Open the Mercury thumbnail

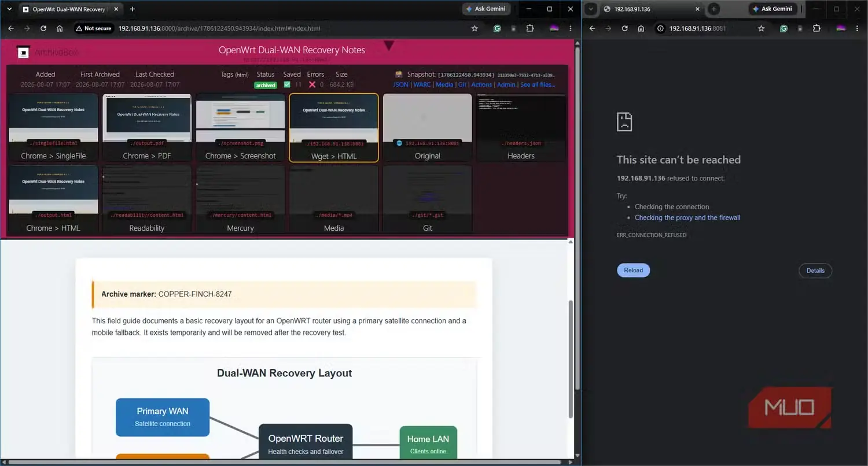click(x=241, y=200)
